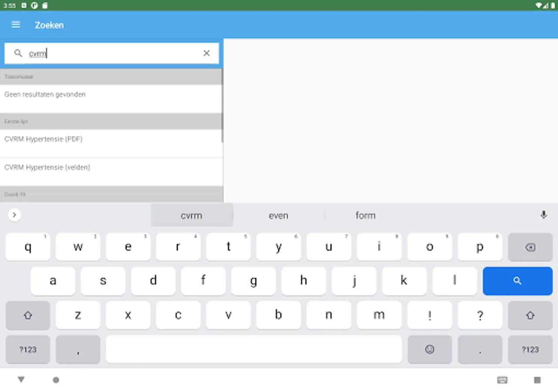The height and width of the screenshot is (392, 558).
Task: Tap the 'p' key
Action: coord(480,247)
